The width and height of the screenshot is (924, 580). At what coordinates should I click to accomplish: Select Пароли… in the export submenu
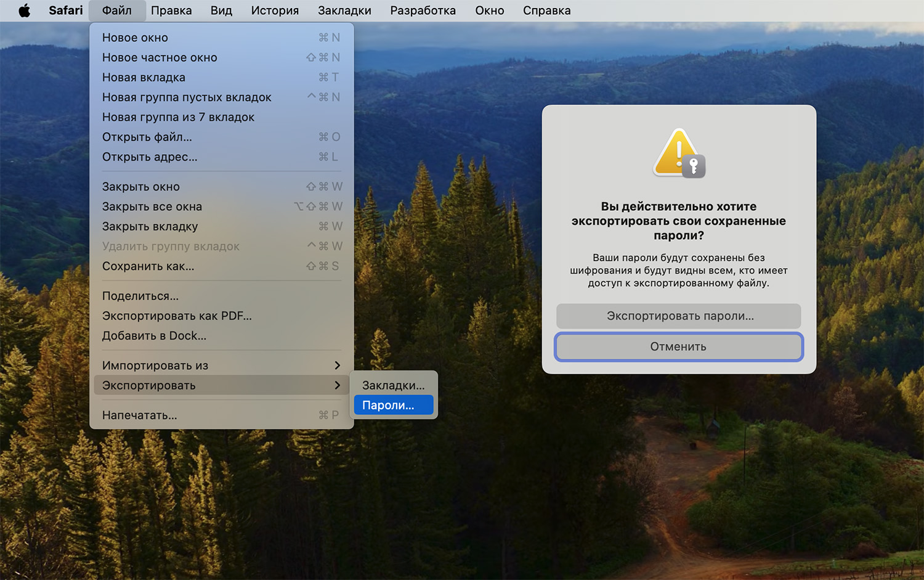394,405
